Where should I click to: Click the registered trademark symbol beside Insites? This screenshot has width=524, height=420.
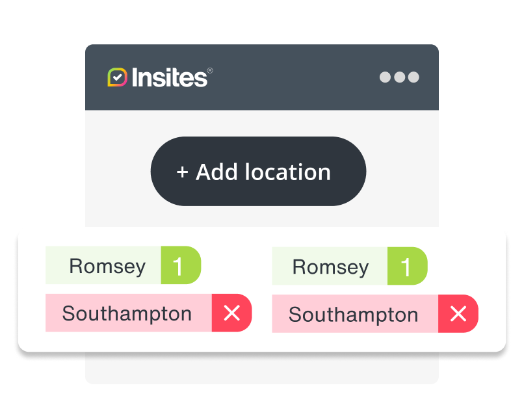tap(209, 70)
